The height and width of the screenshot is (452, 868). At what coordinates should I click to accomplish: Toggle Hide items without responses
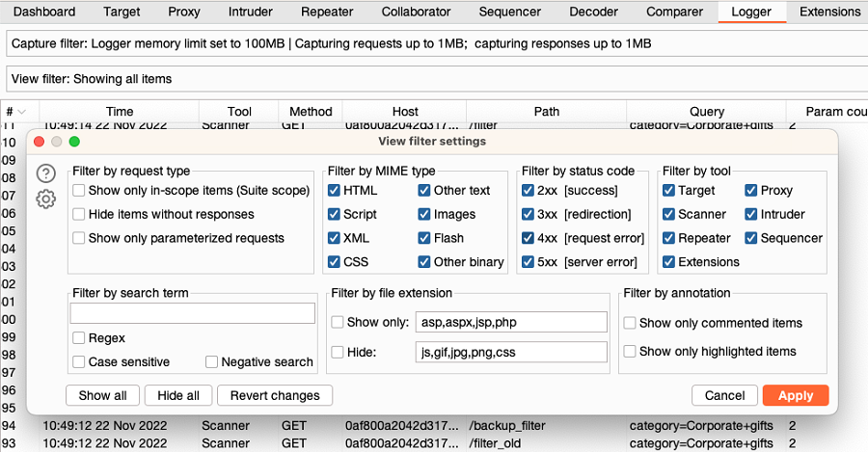point(79,214)
